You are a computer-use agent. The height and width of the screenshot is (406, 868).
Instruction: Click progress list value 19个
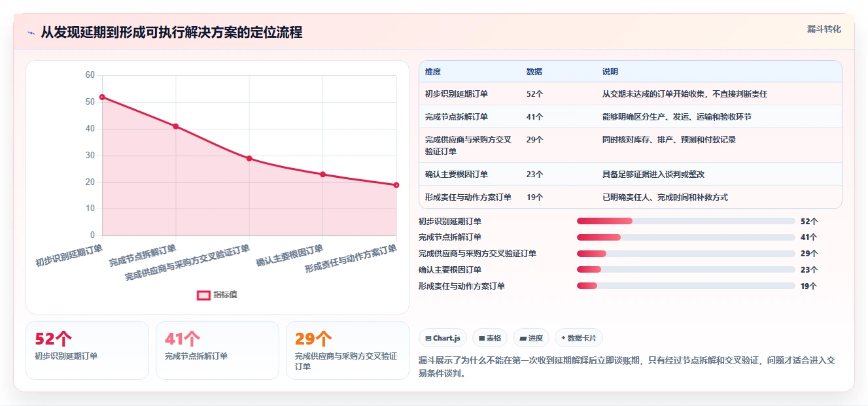click(x=809, y=286)
